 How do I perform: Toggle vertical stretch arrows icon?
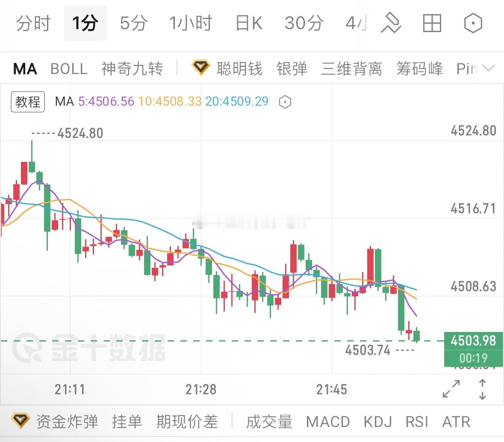click(x=482, y=389)
